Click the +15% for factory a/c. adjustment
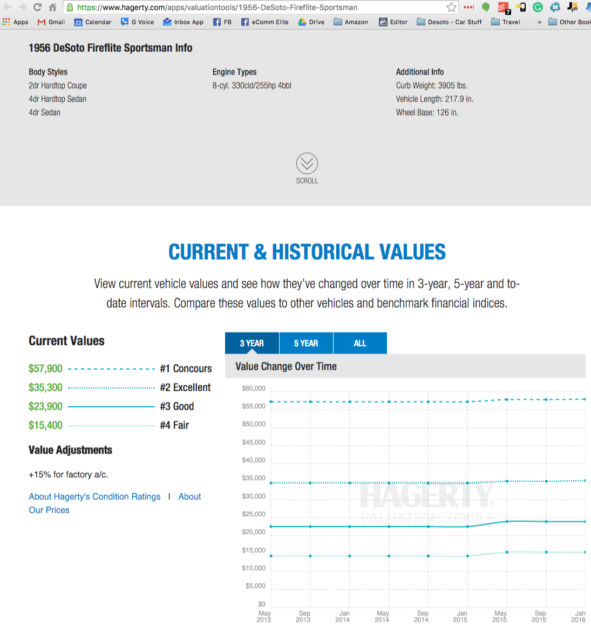Viewport: 591px width, 640px height. pos(68,474)
